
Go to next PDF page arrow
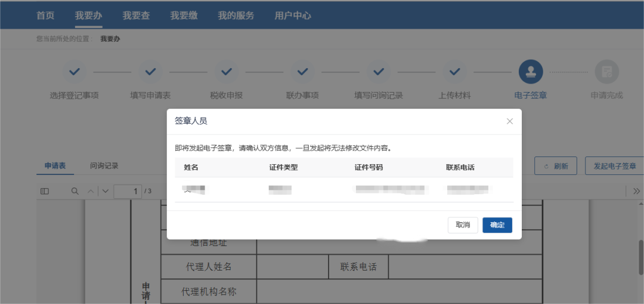coord(106,191)
